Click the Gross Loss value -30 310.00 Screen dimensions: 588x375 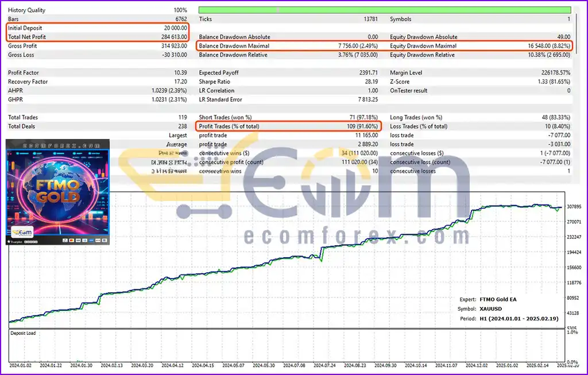click(174, 55)
